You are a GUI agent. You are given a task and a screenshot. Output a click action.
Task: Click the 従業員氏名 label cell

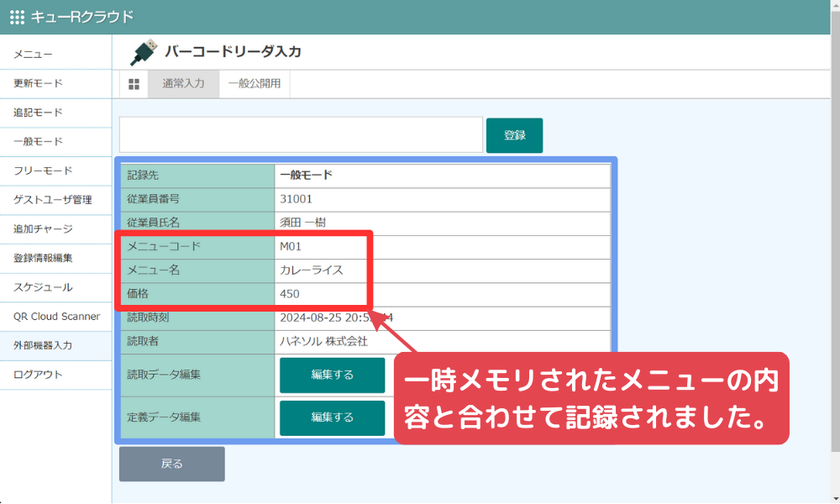[x=197, y=223]
